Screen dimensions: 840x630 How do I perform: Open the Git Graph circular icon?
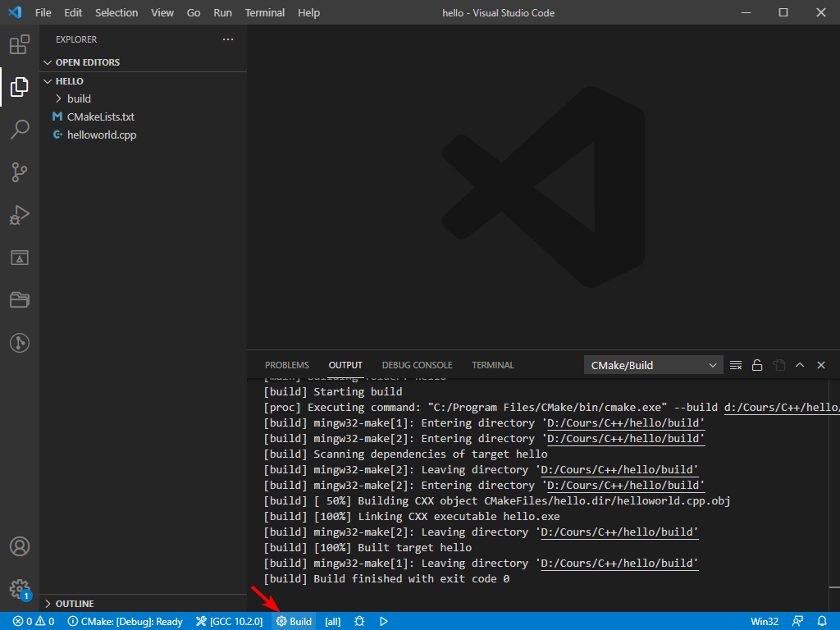[x=20, y=343]
